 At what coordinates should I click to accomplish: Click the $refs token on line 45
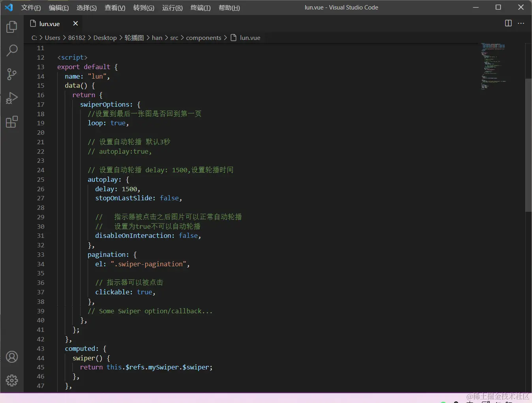click(x=135, y=367)
